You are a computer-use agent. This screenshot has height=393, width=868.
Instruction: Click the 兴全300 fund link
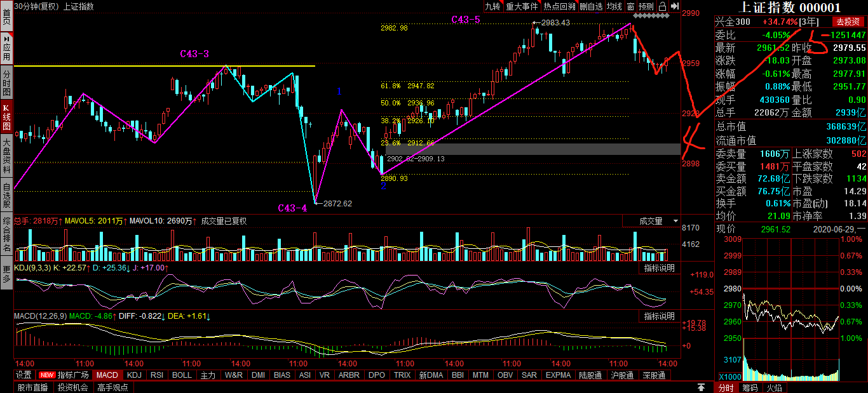coord(733,22)
